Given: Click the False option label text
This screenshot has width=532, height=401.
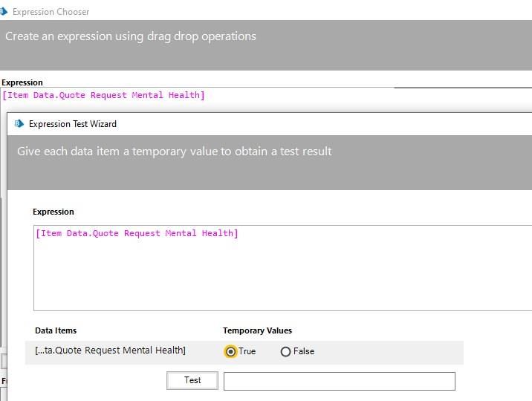Looking at the screenshot, I should [304, 351].
